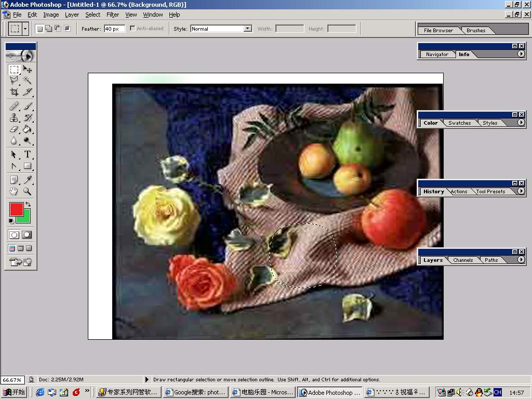Click the red foreground color swatch
532x399 pixels.
(16, 208)
